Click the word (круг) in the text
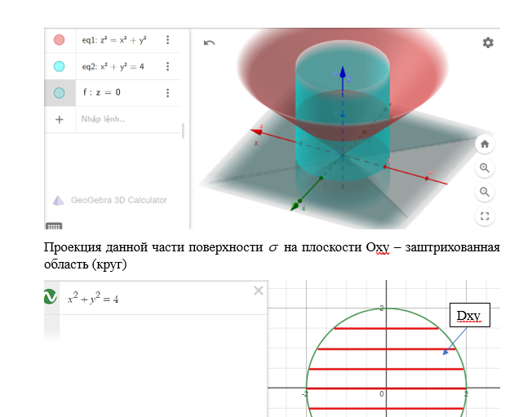Screen dimensions: 532x417 point(109,264)
